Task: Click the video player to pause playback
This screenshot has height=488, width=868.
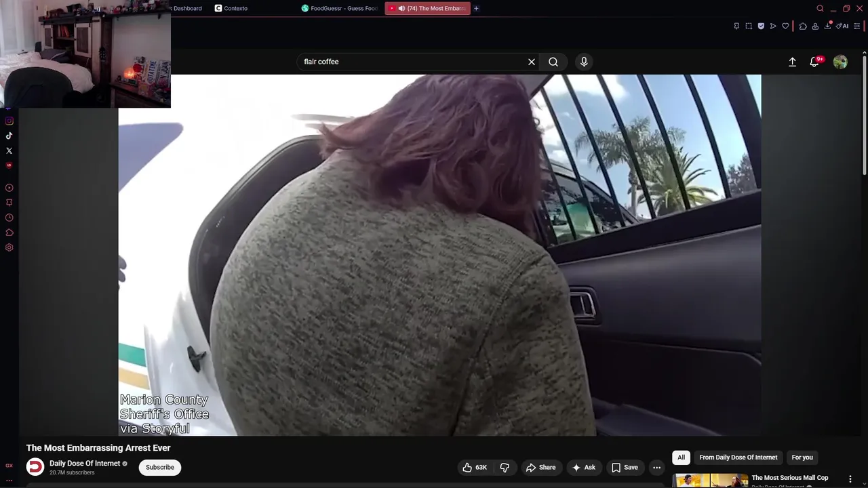Action: coord(439,255)
